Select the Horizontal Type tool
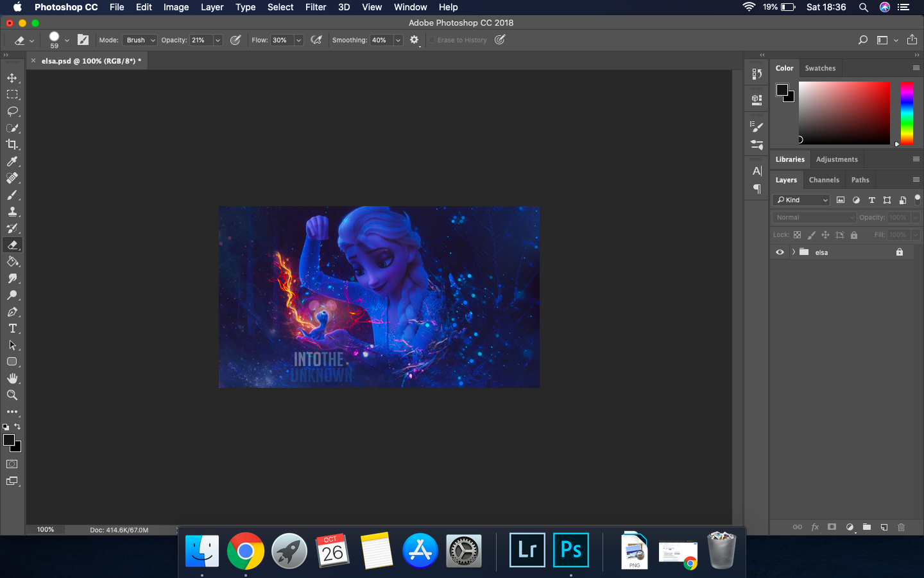Viewport: 924px width, 578px height. (12, 328)
